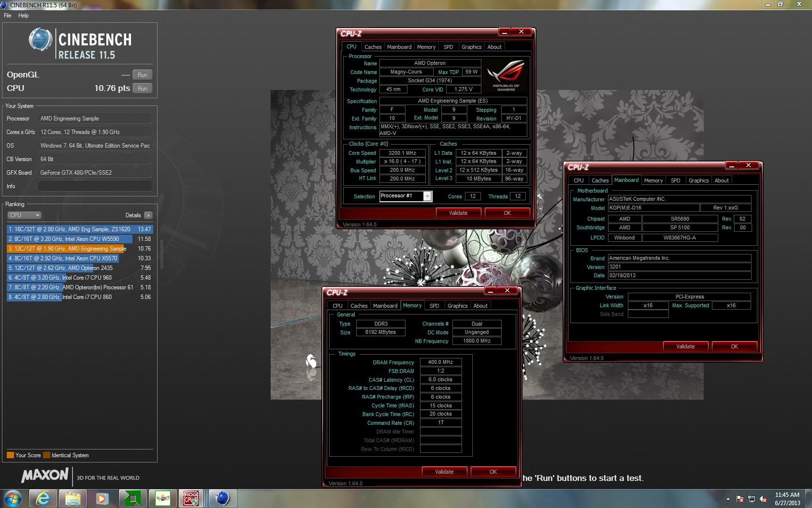Open the CPU ranking type dropdown

[x=24, y=215]
